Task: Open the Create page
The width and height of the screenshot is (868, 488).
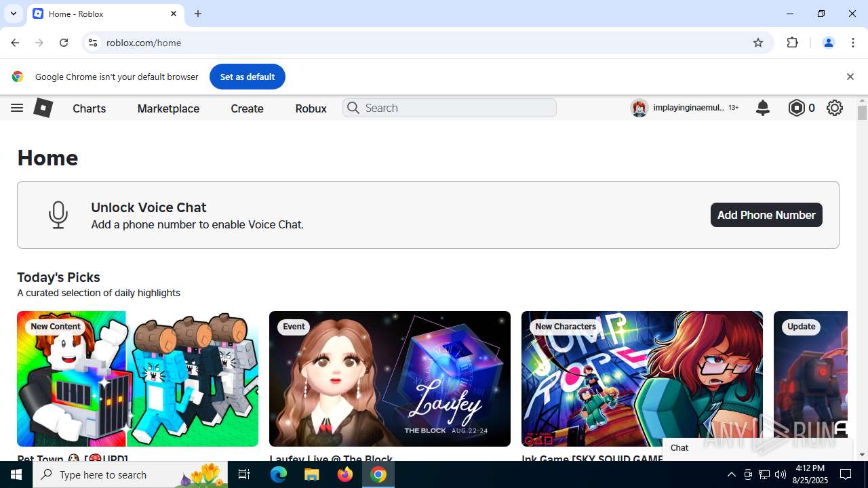Action: [247, 108]
